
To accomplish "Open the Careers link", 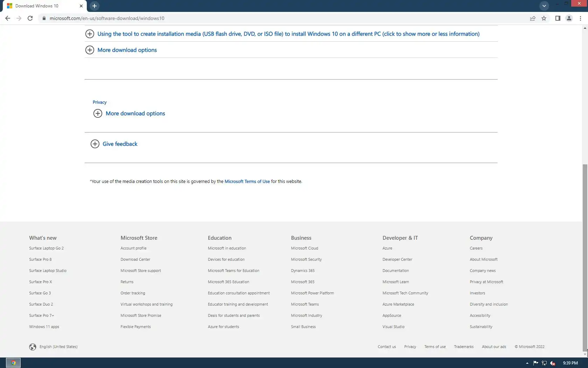I will point(476,248).
